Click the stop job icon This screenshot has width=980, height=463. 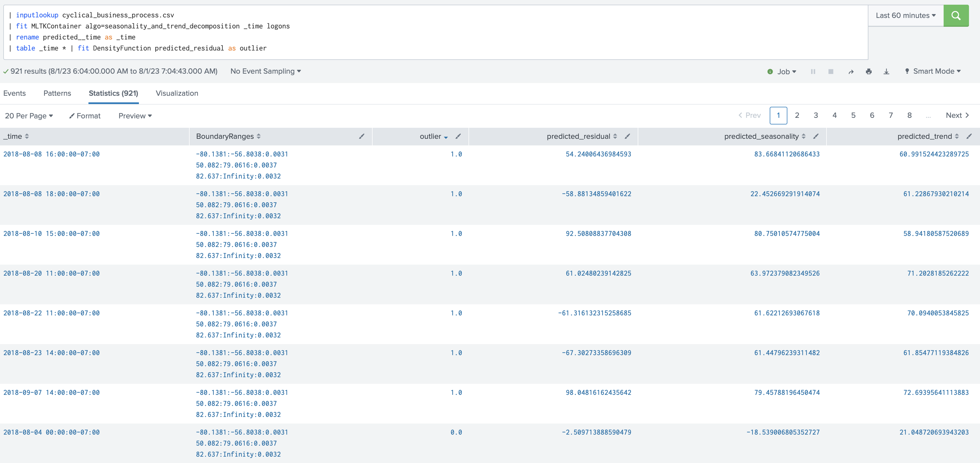click(831, 71)
